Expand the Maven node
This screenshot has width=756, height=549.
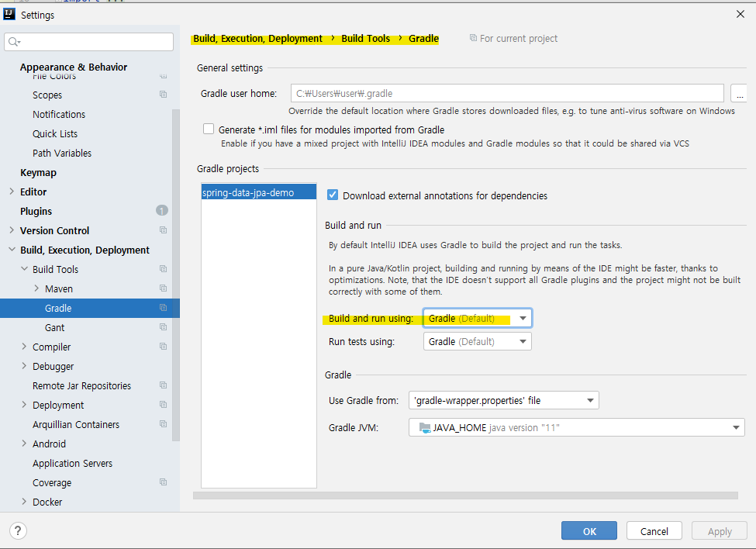pos(36,288)
